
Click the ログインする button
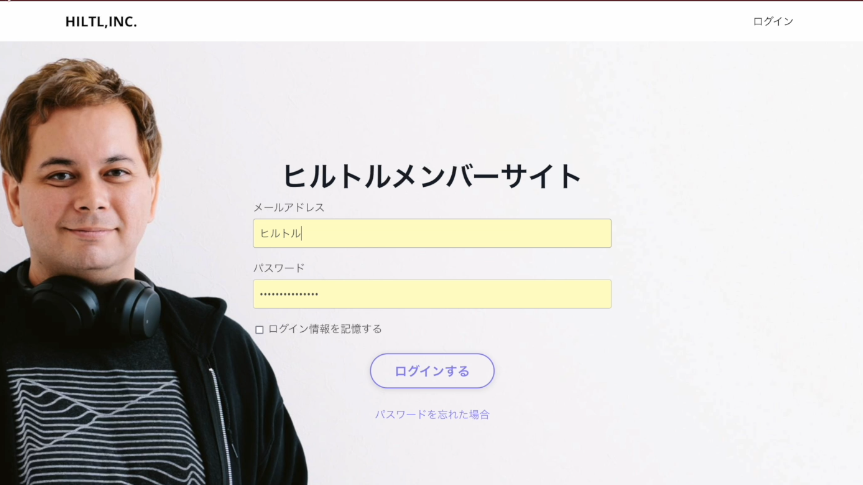pos(432,370)
